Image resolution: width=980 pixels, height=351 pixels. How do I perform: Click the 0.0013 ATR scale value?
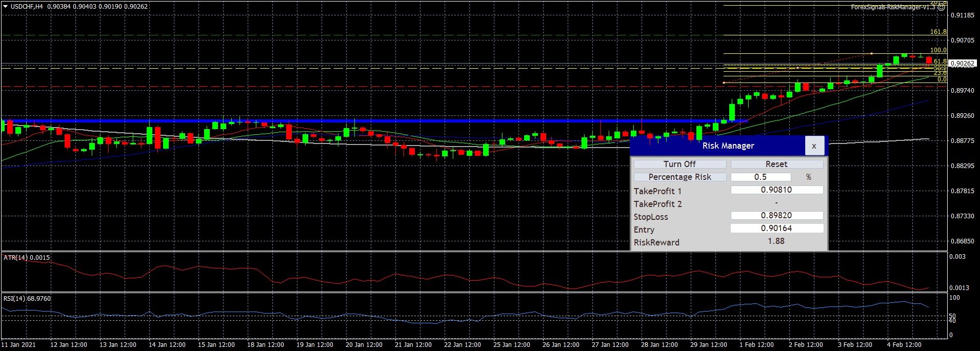coord(959,288)
